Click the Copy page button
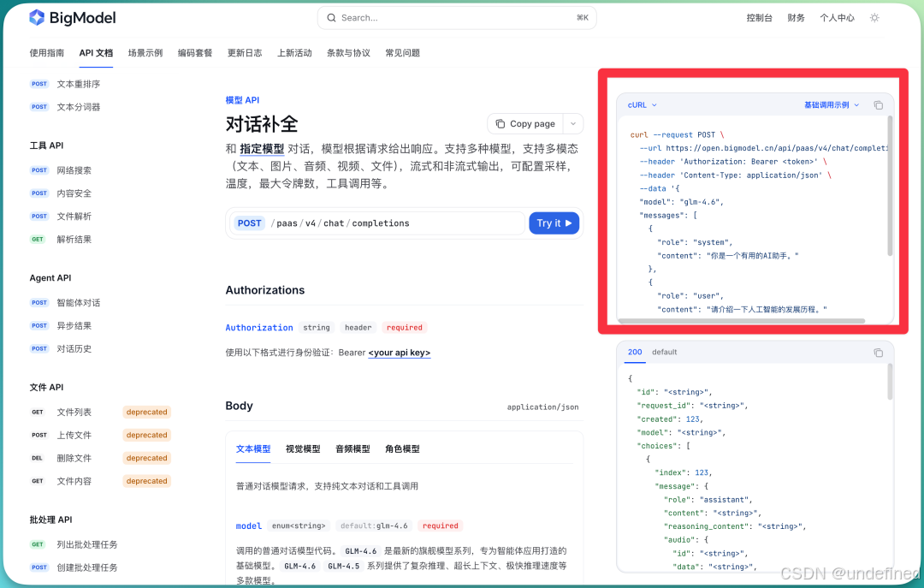The height and width of the screenshot is (588, 924). [x=525, y=124]
